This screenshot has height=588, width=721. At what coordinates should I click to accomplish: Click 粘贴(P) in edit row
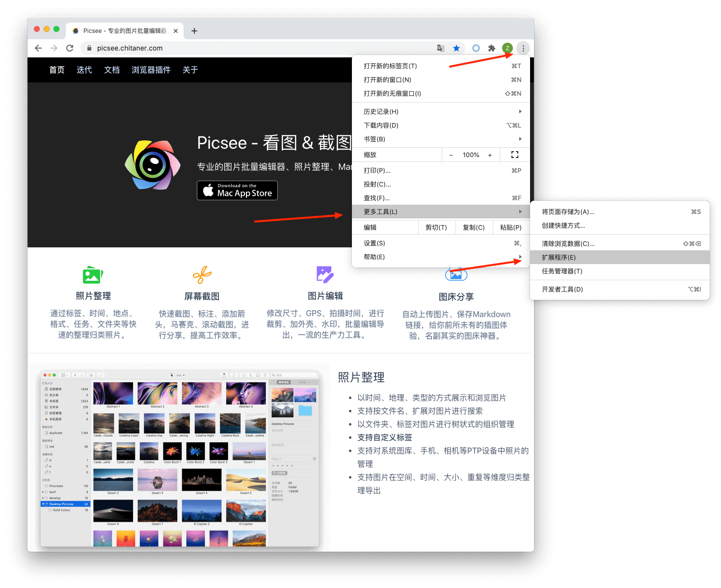(x=511, y=227)
